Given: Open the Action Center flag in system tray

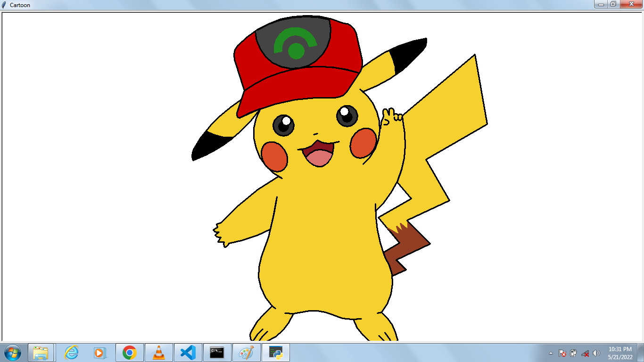Looking at the screenshot, I should point(562,353).
